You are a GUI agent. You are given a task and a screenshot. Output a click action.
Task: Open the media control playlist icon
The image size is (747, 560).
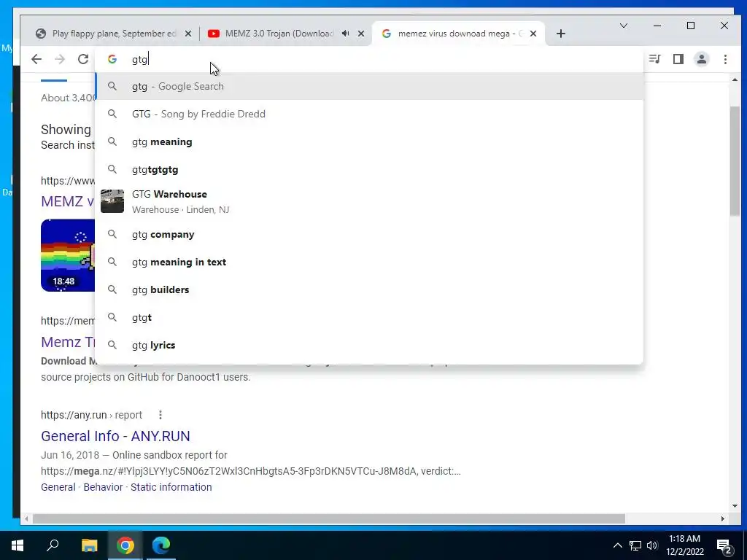[654, 59]
